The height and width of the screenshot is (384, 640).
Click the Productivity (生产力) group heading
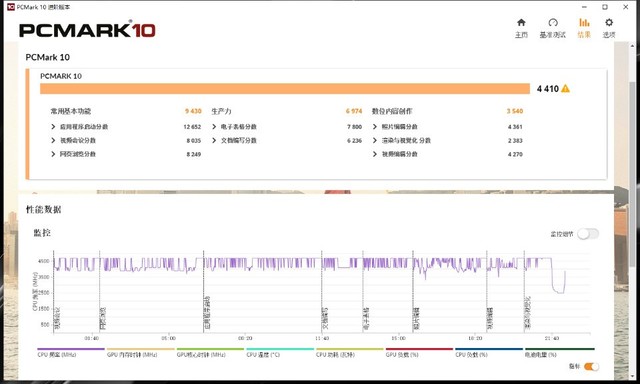pyautogui.click(x=221, y=111)
